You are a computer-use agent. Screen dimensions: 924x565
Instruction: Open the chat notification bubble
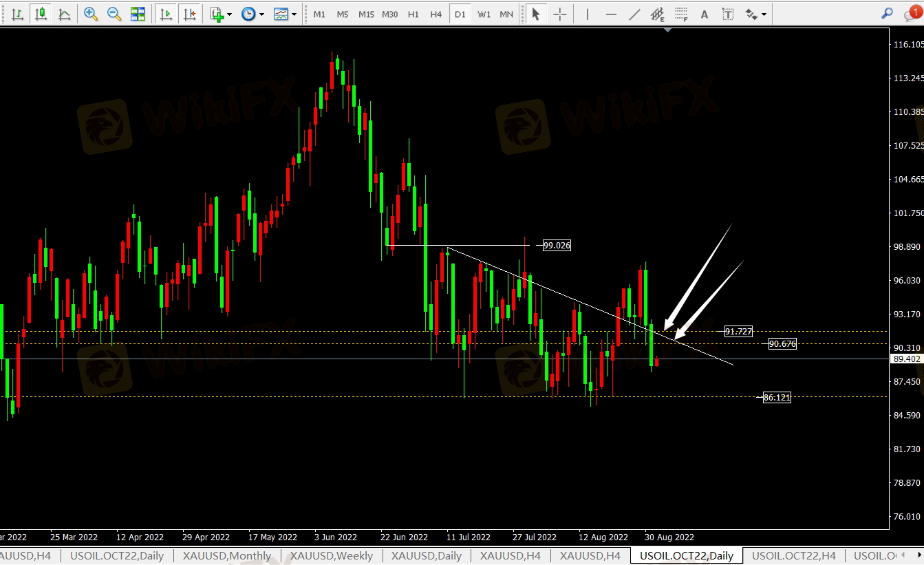912,13
